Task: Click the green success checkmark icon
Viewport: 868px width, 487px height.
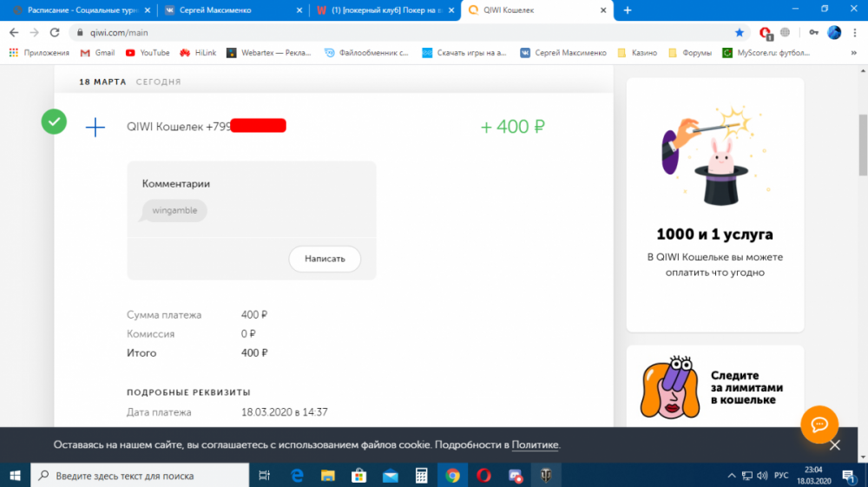Action: point(55,122)
